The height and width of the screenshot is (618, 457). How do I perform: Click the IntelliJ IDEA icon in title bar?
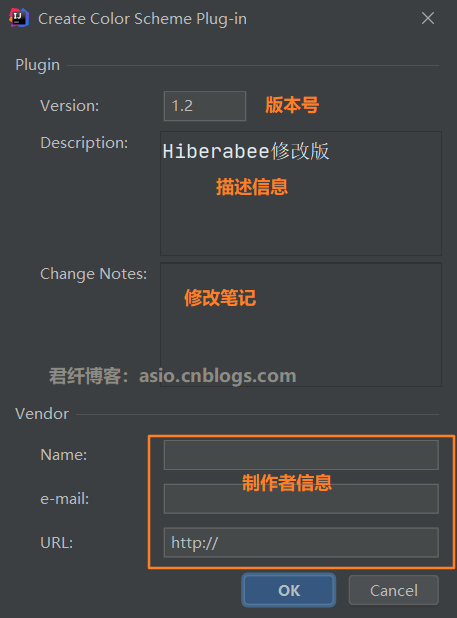point(19,18)
